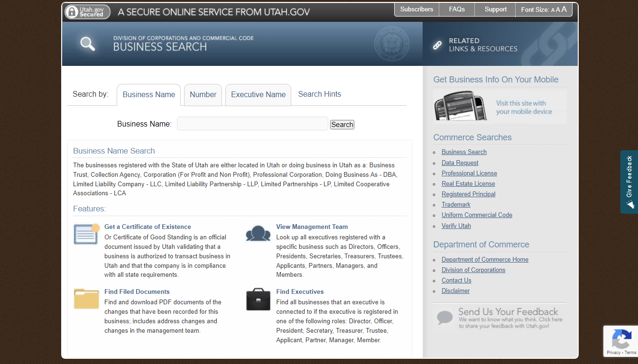Open the Data Request link
Screen dimensions: 638x364
(460, 163)
